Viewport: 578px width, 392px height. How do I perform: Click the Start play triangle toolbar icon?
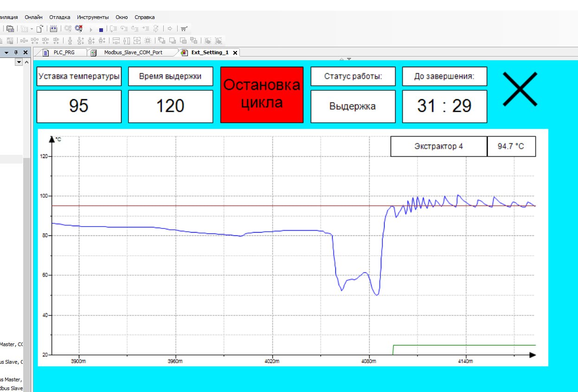tap(90, 29)
